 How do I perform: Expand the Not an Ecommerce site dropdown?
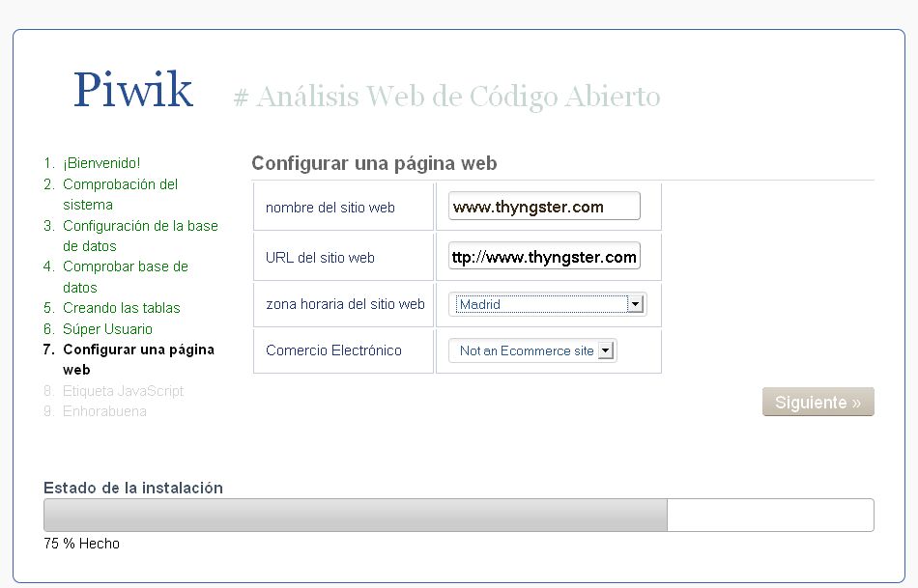coord(532,350)
